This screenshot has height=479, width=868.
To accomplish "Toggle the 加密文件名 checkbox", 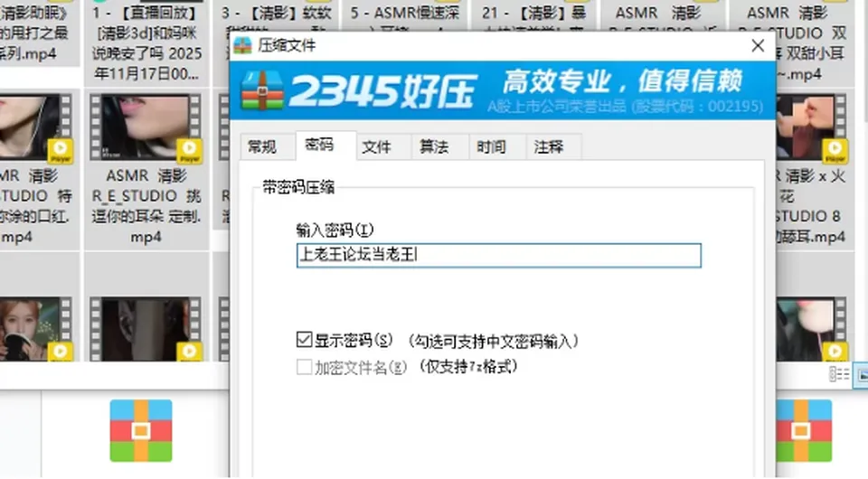I will (x=304, y=366).
